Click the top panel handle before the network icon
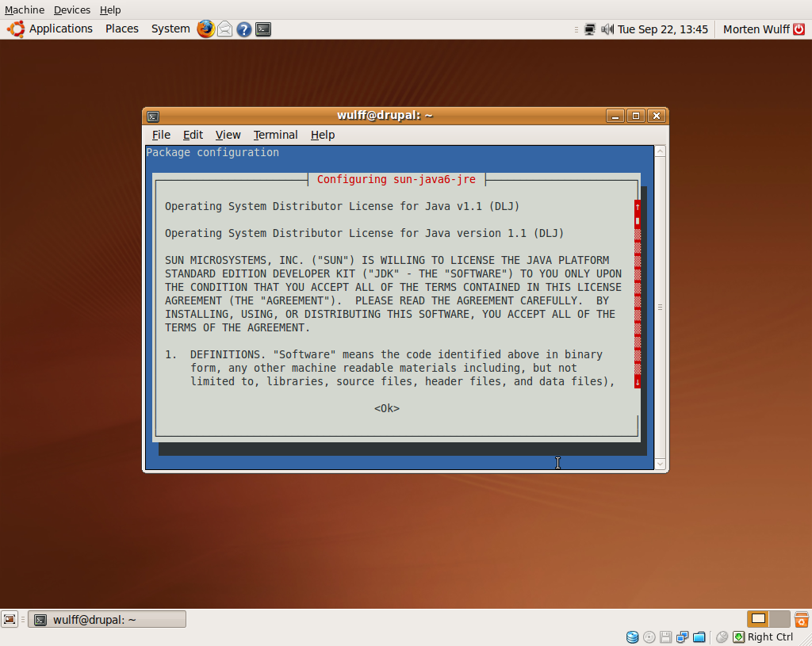This screenshot has width=812, height=646. coord(576,29)
